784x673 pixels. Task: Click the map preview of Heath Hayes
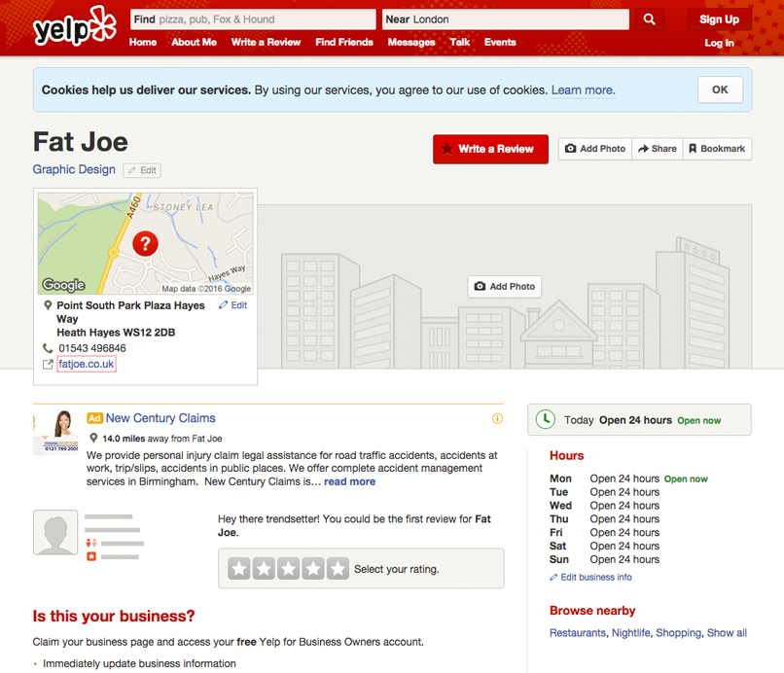(x=145, y=243)
